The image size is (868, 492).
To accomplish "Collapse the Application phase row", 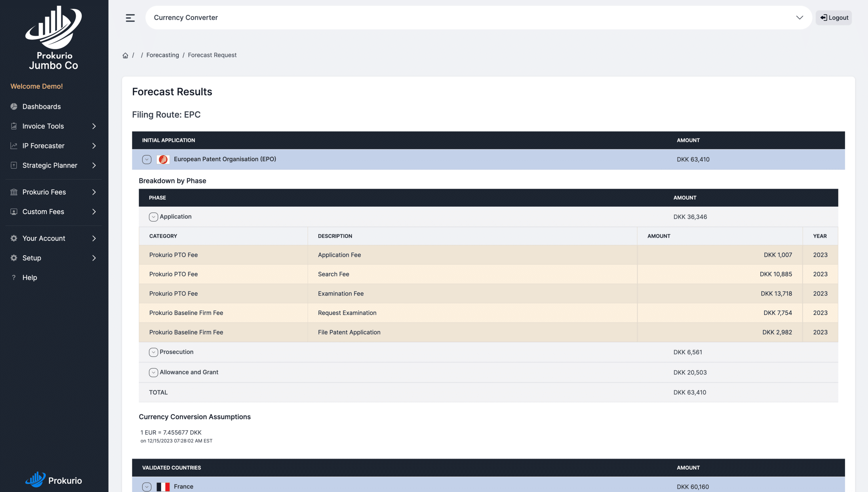I will pos(153,216).
